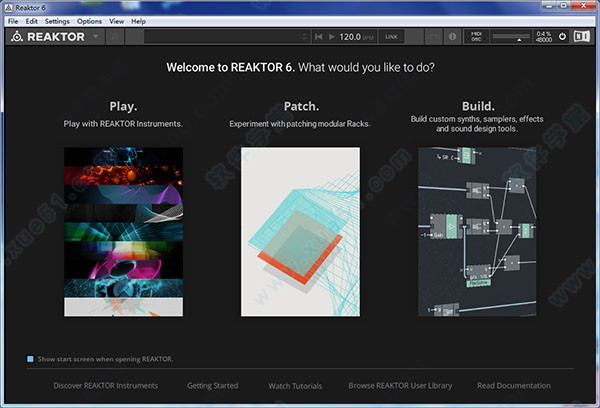Click the REAKTOR logo in the toolbar
Image resolution: width=600 pixels, height=408 pixels.
coord(48,37)
